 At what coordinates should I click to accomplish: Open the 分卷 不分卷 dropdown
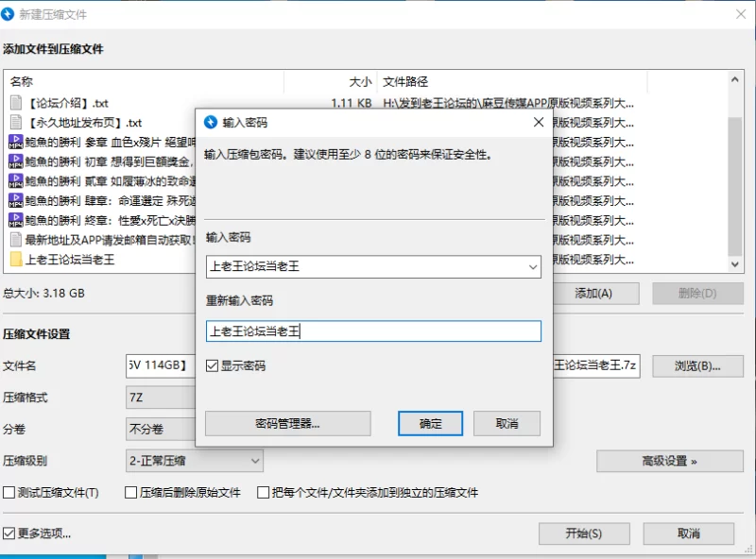point(161,429)
